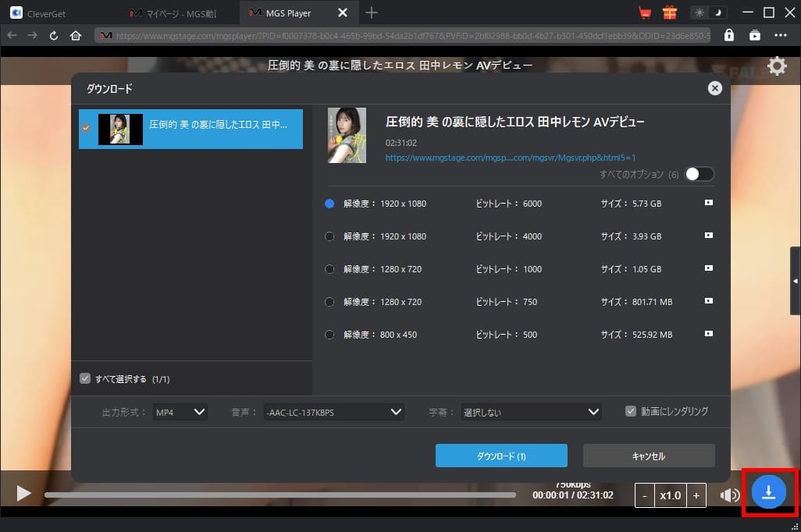Switch to the CleverGet tab
This screenshot has width=801, height=532.
(38, 13)
